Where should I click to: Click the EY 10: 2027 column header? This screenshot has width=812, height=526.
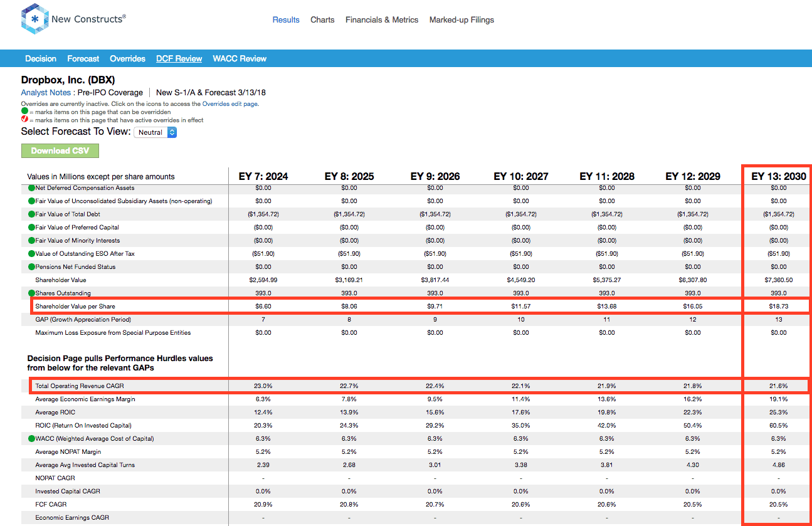[x=521, y=176]
